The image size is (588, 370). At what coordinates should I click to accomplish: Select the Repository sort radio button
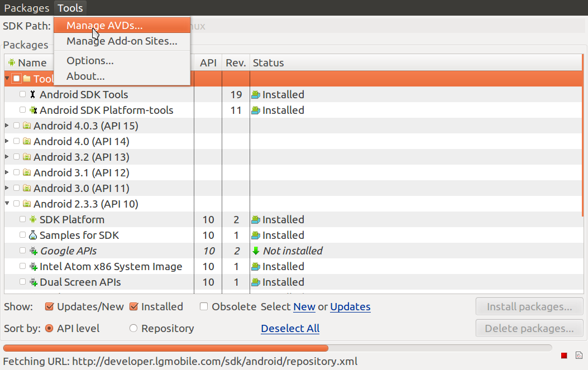(133, 328)
